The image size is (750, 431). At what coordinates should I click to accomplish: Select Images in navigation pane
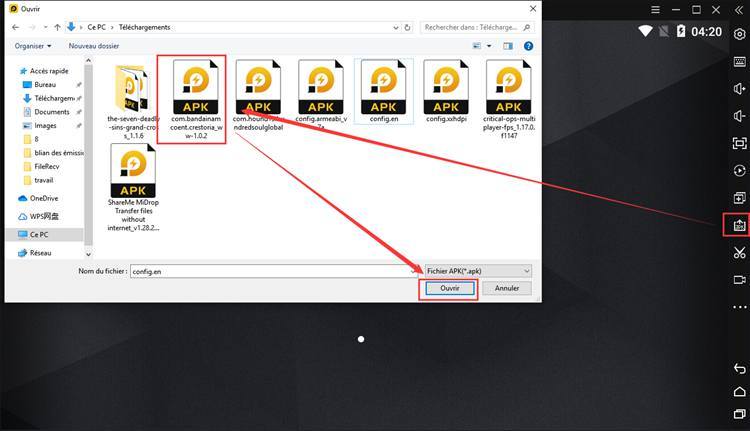(x=40, y=126)
